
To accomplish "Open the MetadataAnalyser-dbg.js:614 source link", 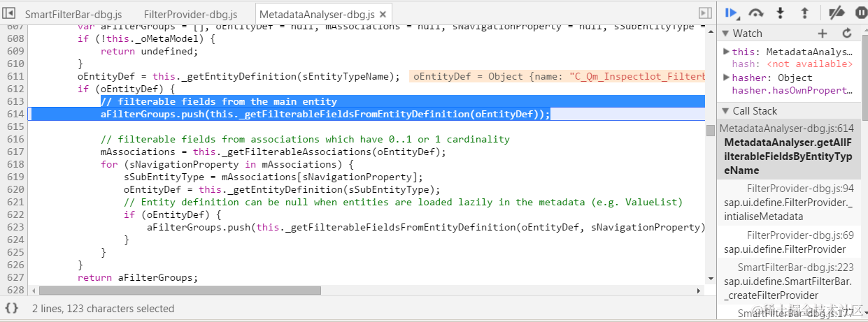I will pos(786,129).
